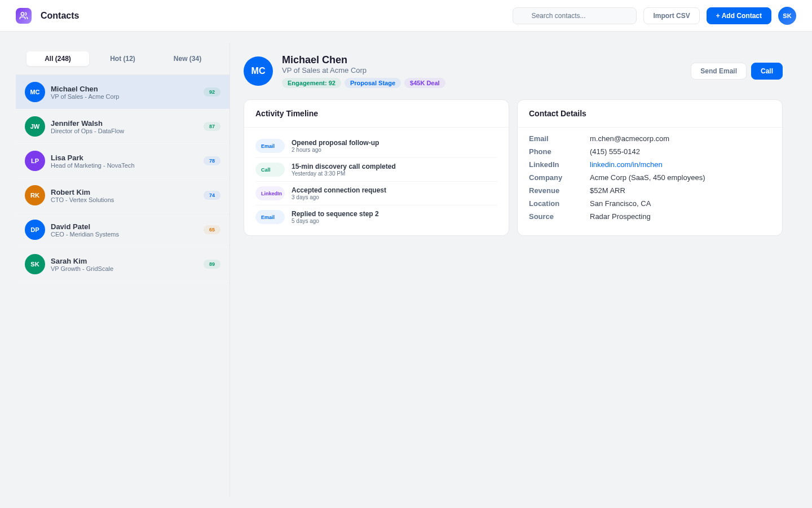The image size is (812, 508).
Task: Click the Contacts page title
Action: pos(60,16)
